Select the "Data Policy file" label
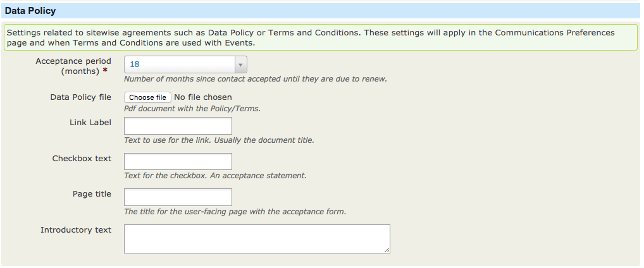 click(80, 97)
